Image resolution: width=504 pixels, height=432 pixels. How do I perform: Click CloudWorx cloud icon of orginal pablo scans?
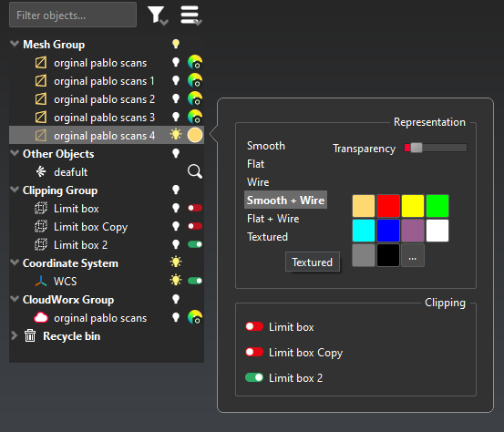[x=41, y=317]
